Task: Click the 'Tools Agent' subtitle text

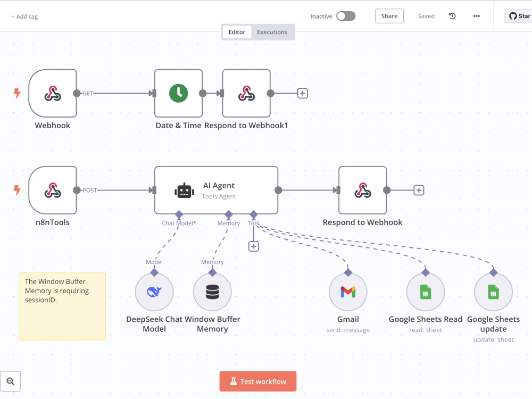Action: tap(219, 196)
